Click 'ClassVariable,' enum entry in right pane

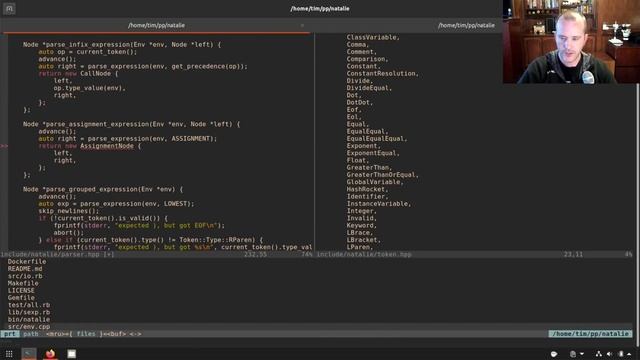point(373,37)
